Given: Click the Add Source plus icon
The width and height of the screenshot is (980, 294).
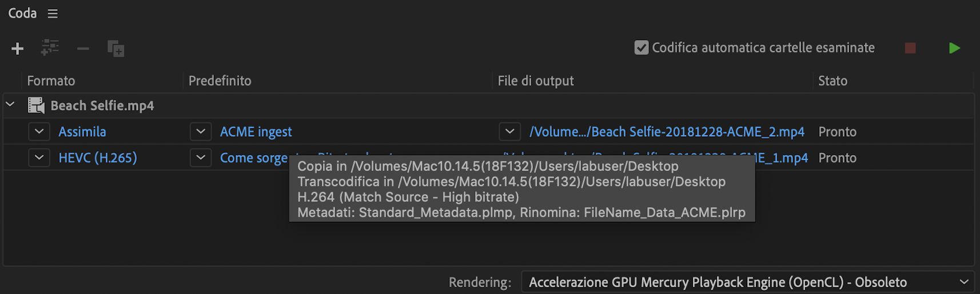Looking at the screenshot, I should coord(18,49).
